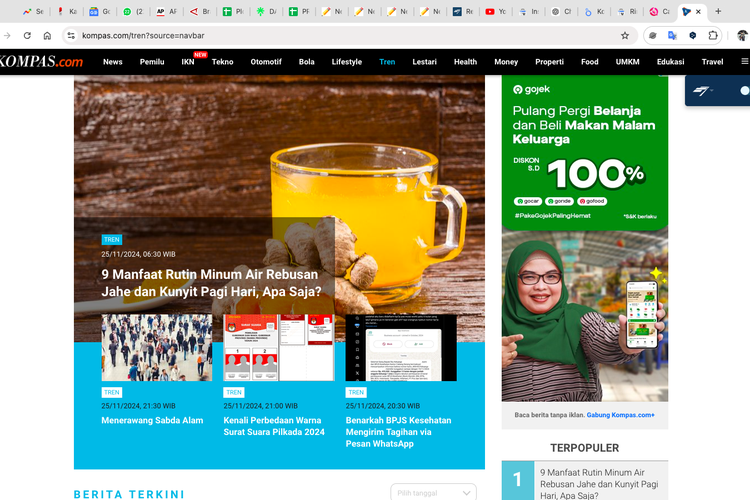Open the Otomotif navigation menu
This screenshot has height=500, width=750.
266,61
